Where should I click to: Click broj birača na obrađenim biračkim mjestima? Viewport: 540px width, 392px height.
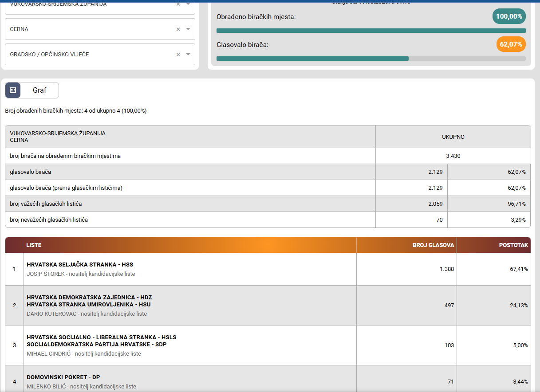(x=65, y=156)
